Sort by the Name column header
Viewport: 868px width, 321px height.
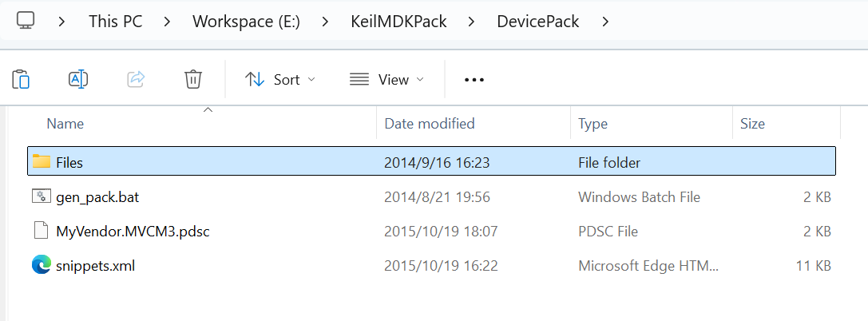[x=65, y=124]
